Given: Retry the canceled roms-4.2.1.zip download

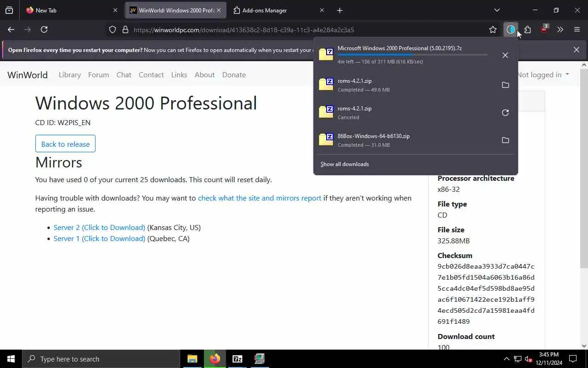Looking at the screenshot, I should click(505, 113).
